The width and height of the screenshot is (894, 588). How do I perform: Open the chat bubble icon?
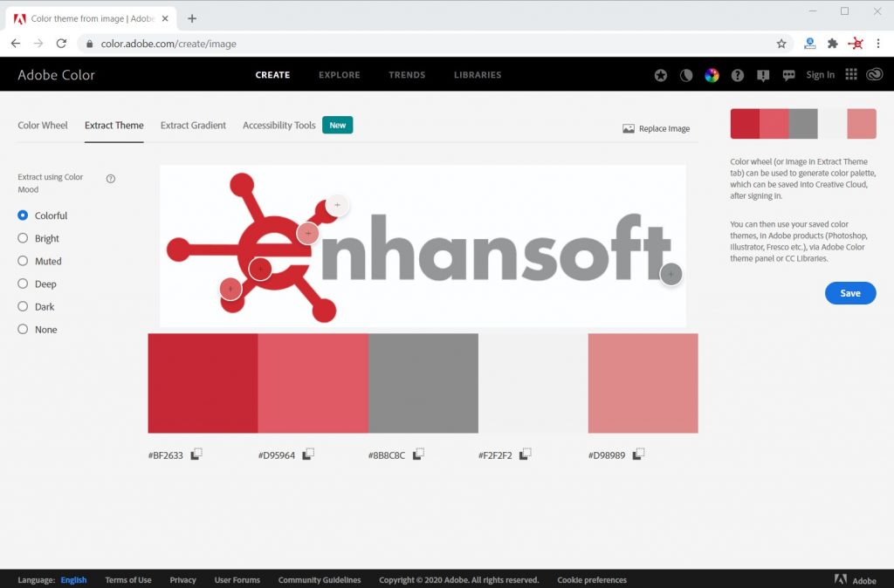coord(788,75)
